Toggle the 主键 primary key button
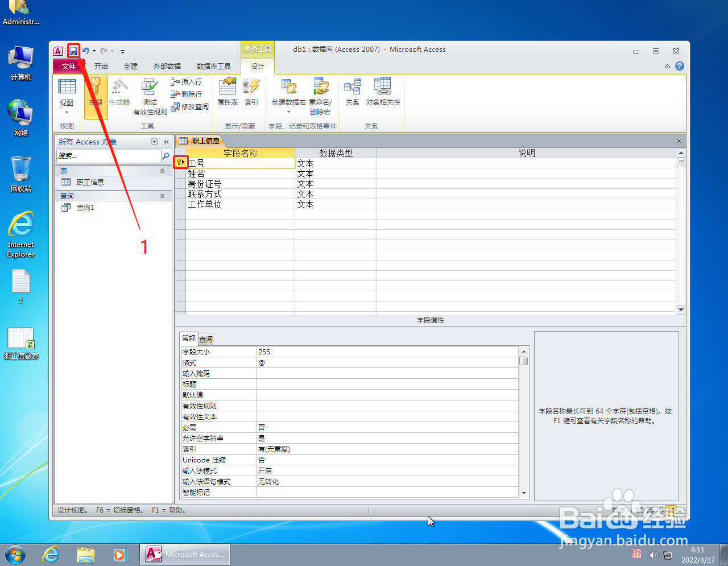Viewport: 728px width, 566px height. (96, 97)
